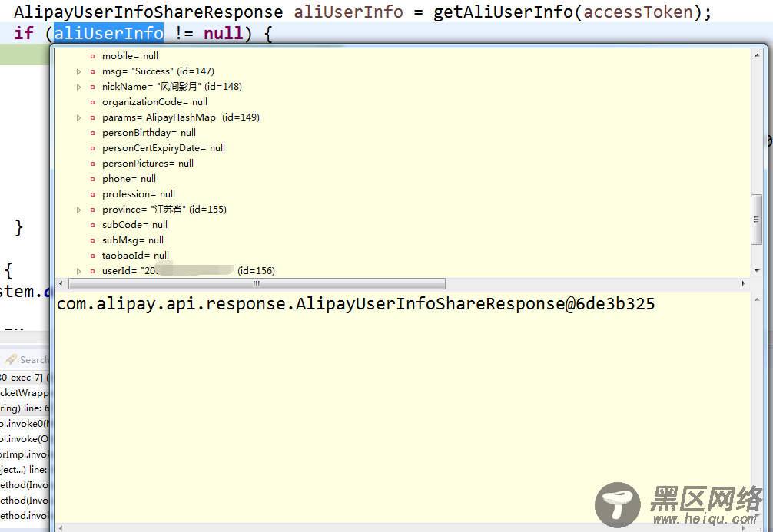Click the right arrow of the tree's horizontal scrollbar
773x532 pixels.
744,283
